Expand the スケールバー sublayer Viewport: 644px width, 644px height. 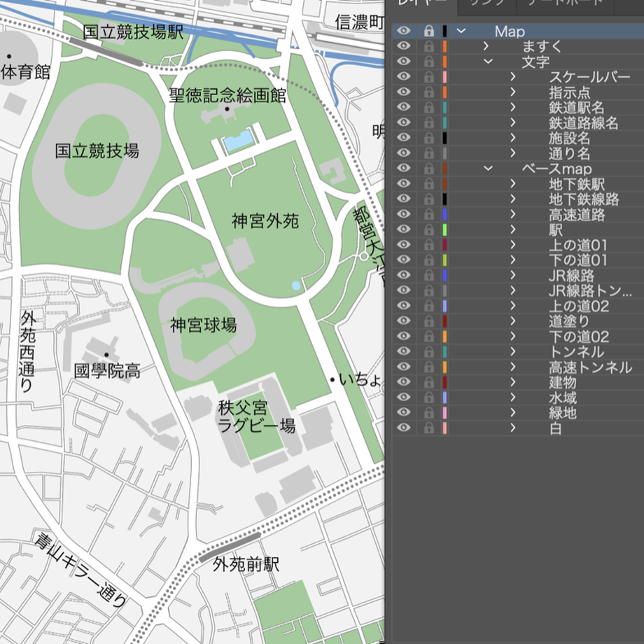coord(513,77)
